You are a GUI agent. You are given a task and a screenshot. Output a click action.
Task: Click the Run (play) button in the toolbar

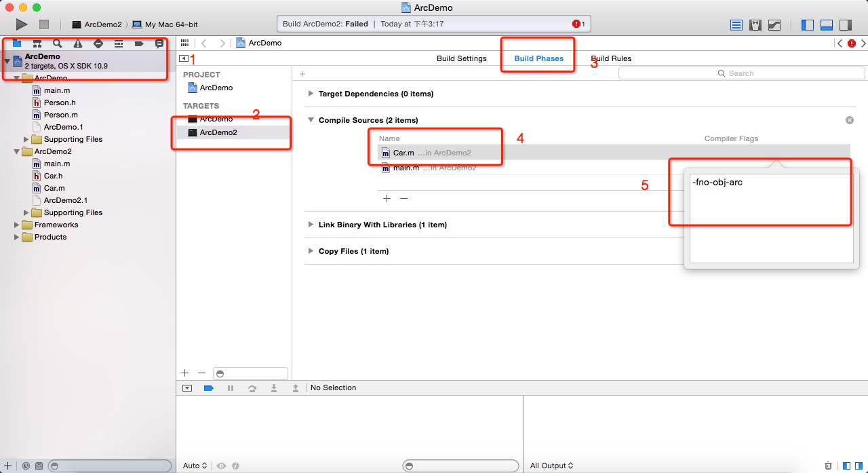coord(22,24)
